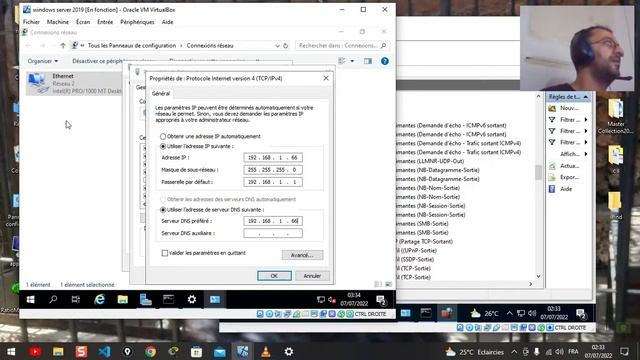The height and width of the screenshot is (360, 640).
Task: Click the firewall list scroll down arrow
Action: pos(538,276)
